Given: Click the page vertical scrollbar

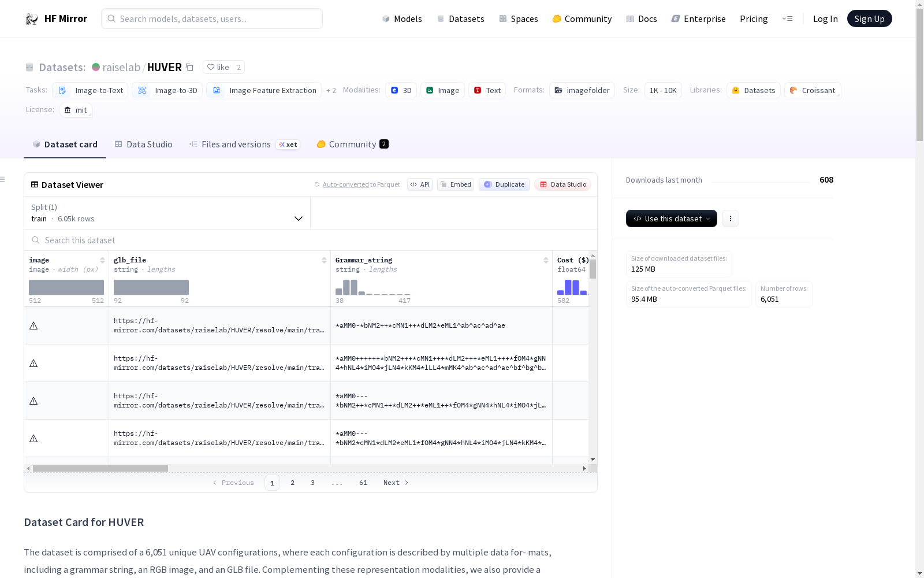Looking at the screenshot, I should (919, 74).
